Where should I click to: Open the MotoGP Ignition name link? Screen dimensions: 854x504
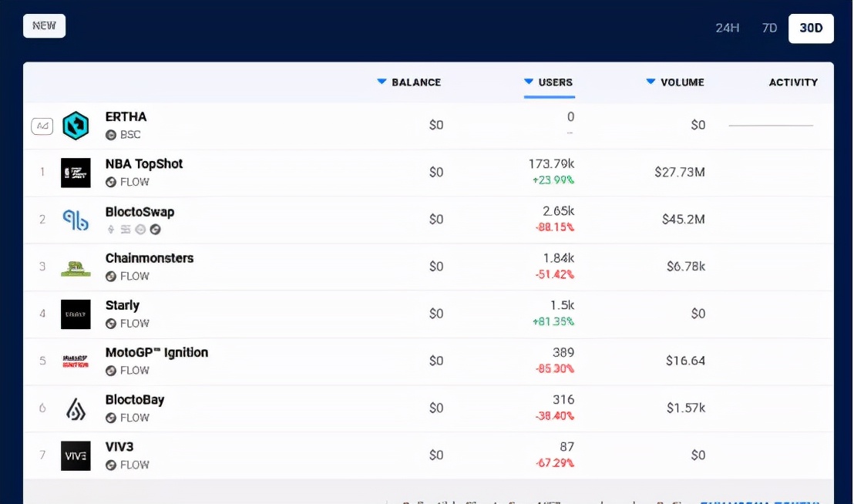click(157, 353)
